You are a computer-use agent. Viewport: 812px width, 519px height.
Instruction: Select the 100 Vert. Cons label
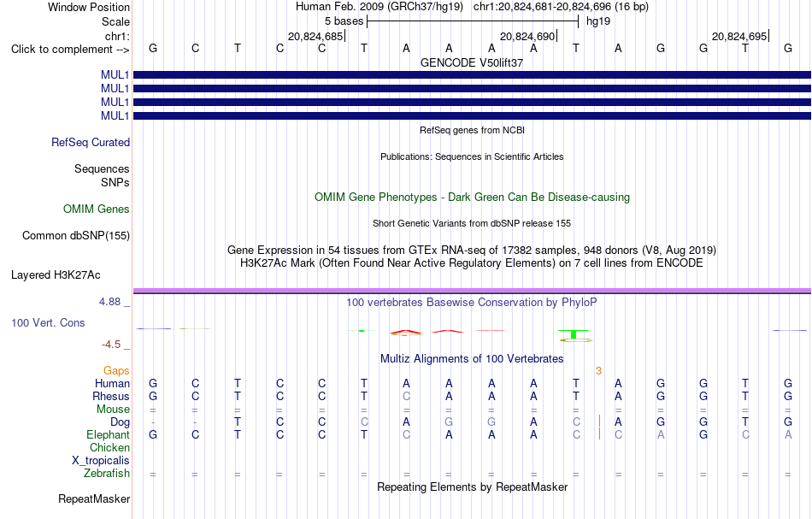click(48, 322)
